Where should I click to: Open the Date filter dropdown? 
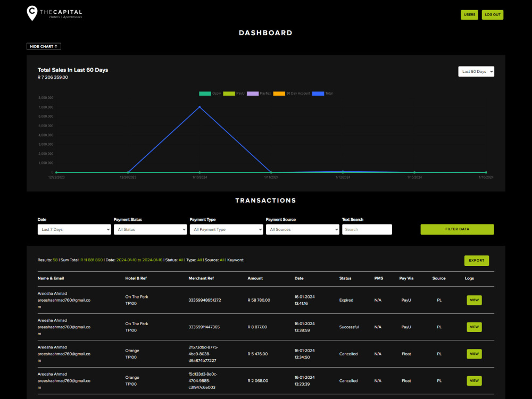pyautogui.click(x=74, y=229)
